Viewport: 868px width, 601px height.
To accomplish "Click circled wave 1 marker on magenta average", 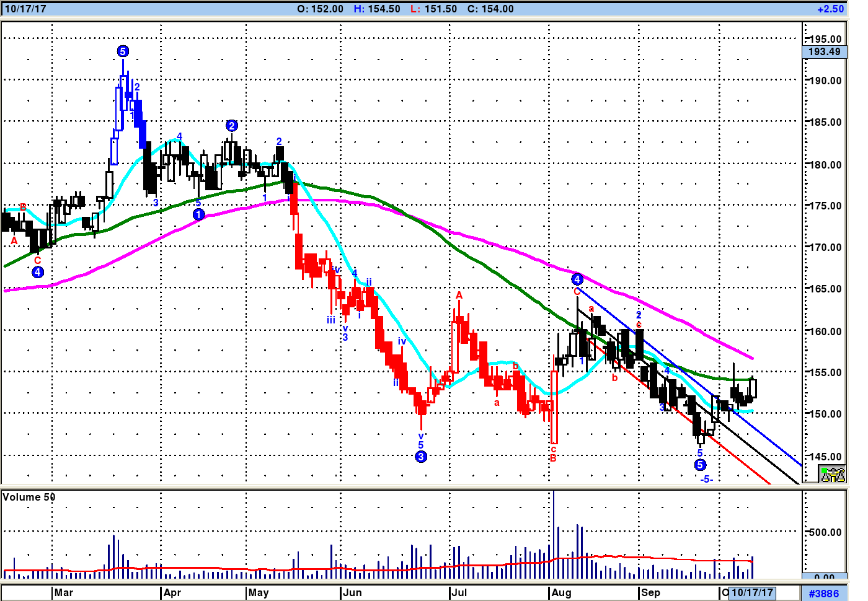I will [x=198, y=214].
